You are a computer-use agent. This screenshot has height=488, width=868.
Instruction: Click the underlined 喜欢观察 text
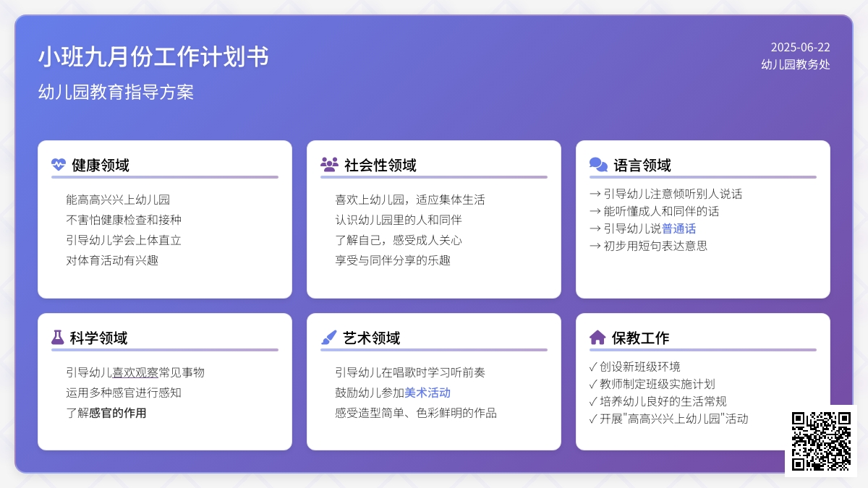135,372
